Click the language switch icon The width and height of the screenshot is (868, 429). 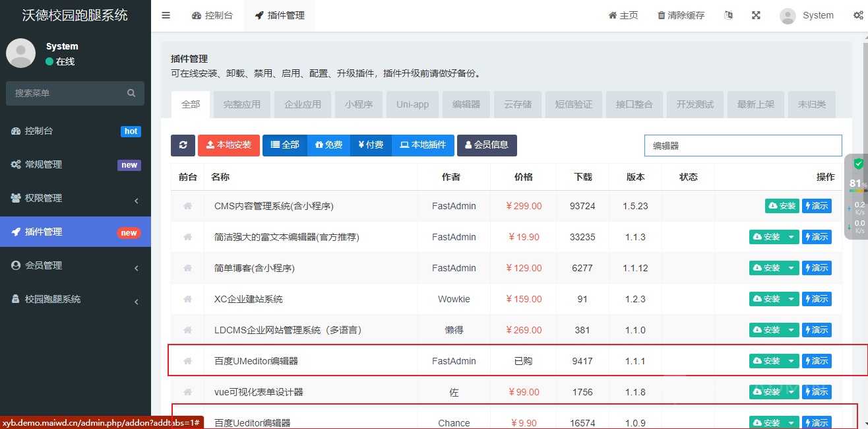click(x=728, y=15)
